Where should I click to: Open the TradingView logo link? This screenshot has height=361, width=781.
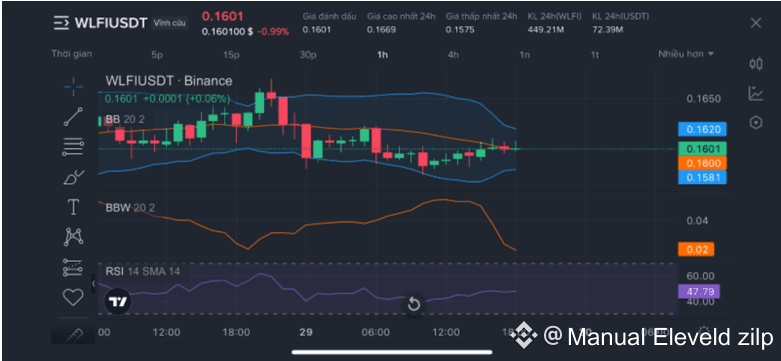click(x=118, y=301)
